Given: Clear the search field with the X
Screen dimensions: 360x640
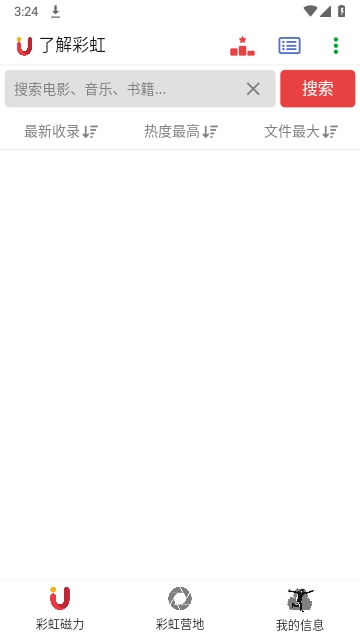Looking at the screenshot, I should (x=253, y=89).
